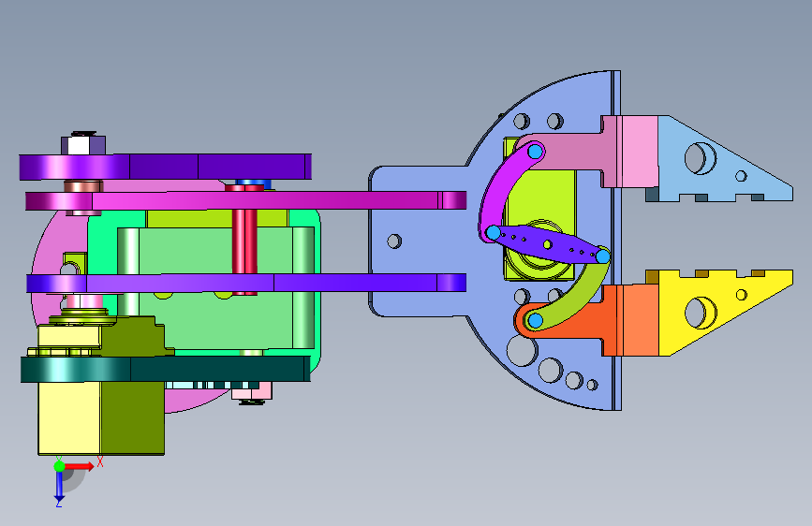812x526 pixels.
Task: Click the purple servo horn with holes
Action: 548,243
